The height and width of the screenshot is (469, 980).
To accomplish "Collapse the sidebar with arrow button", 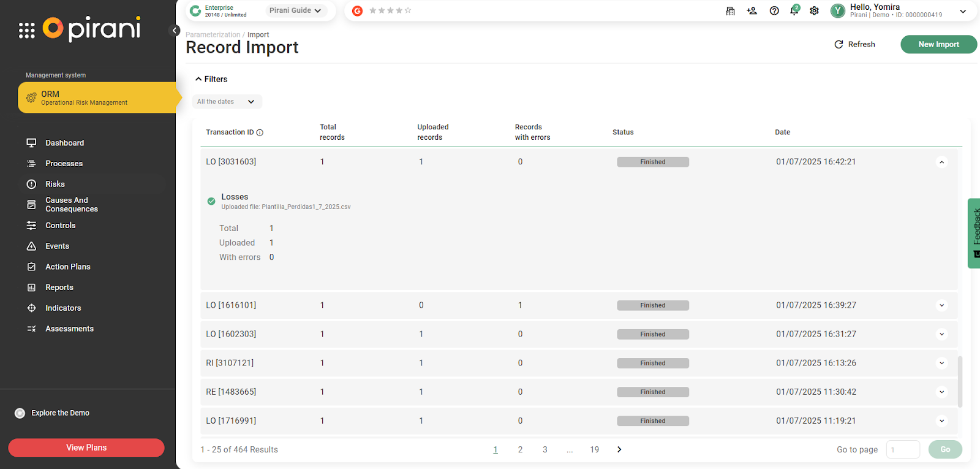I will tap(175, 30).
